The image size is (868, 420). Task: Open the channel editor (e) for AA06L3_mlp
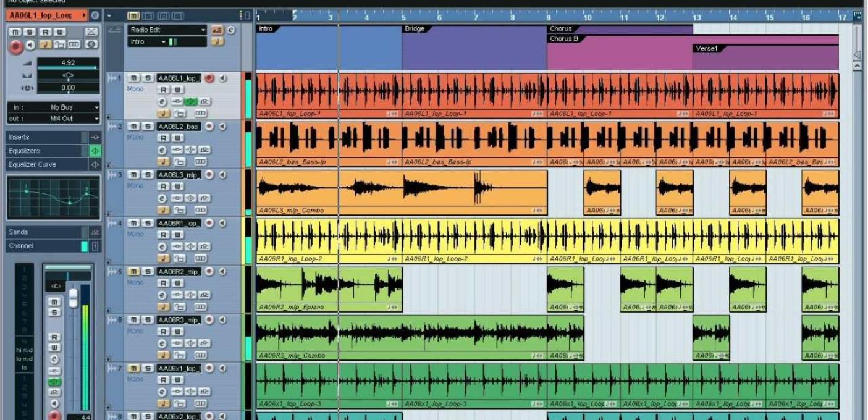pyautogui.click(x=162, y=197)
